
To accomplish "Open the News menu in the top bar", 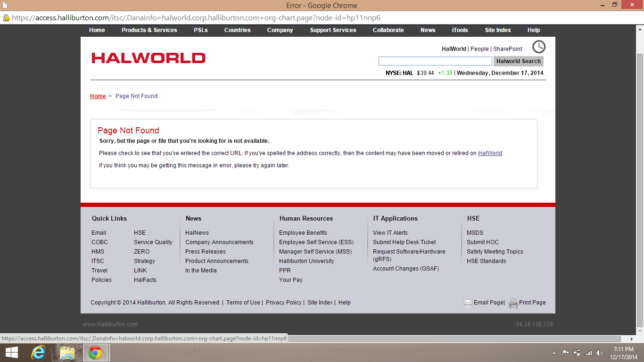I will click(x=428, y=30).
